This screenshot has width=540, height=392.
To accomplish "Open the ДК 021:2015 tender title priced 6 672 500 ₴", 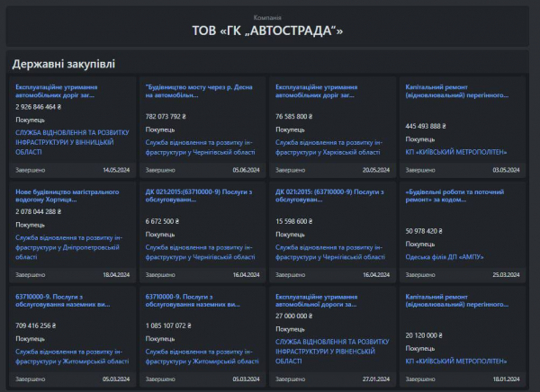I will pyautogui.click(x=200, y=196).
